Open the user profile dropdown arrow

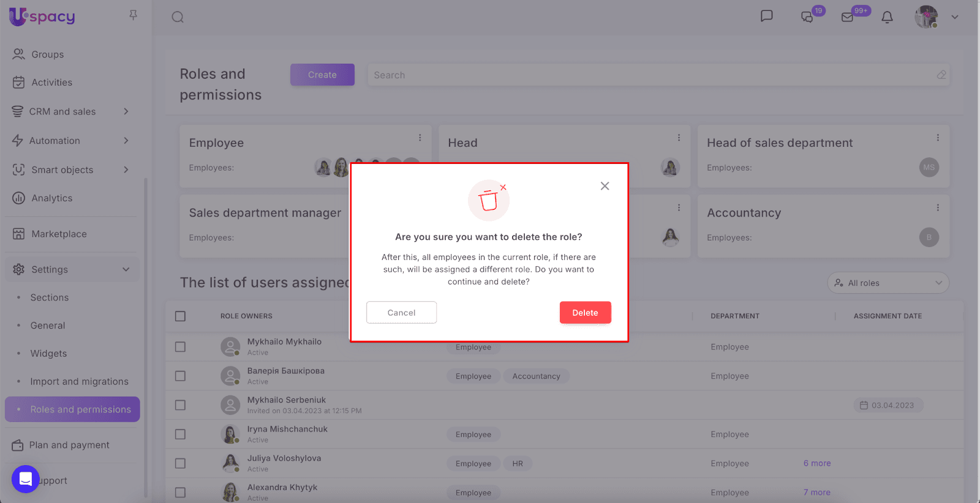click(954, 17)
